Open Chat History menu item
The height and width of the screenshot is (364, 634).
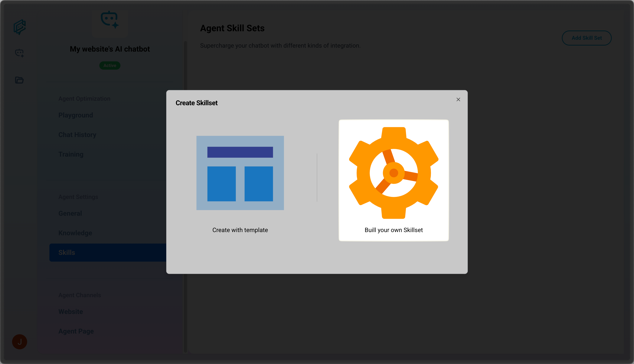(x=77, y=135)
